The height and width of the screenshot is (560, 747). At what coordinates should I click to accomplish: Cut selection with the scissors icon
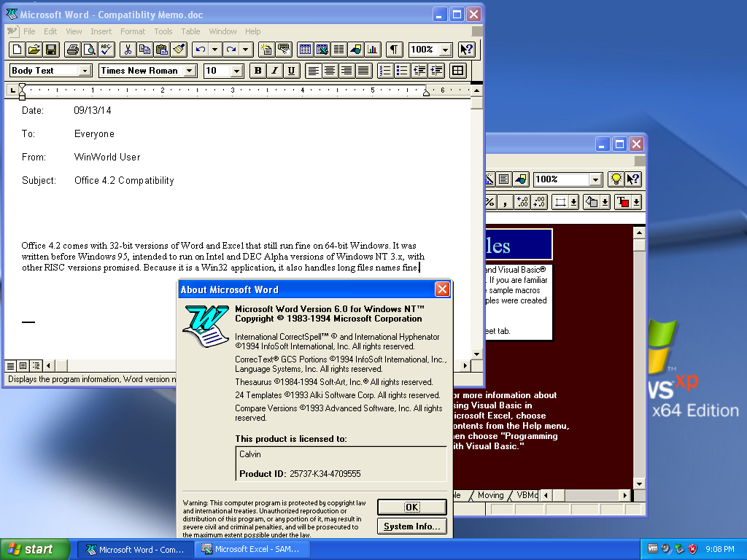(x=128, y=49)
